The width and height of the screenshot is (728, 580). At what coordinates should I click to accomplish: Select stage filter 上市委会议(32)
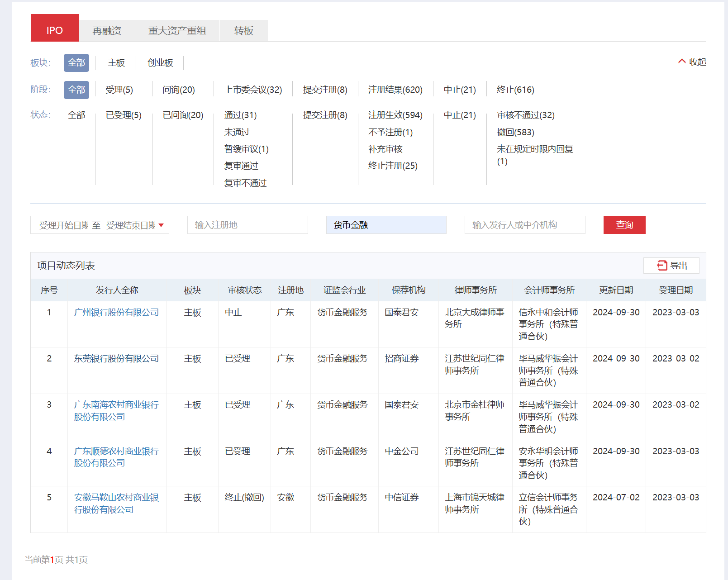click(x=253, y=90)
